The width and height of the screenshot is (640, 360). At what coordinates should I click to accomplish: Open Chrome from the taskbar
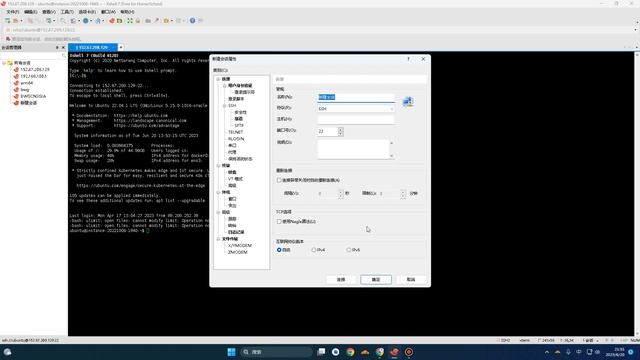coord(350,352)
